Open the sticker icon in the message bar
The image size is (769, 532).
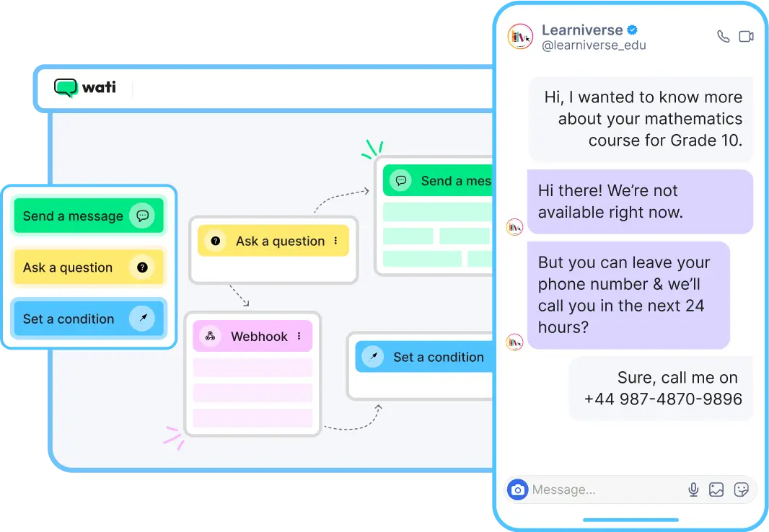[x=742, y=489]
